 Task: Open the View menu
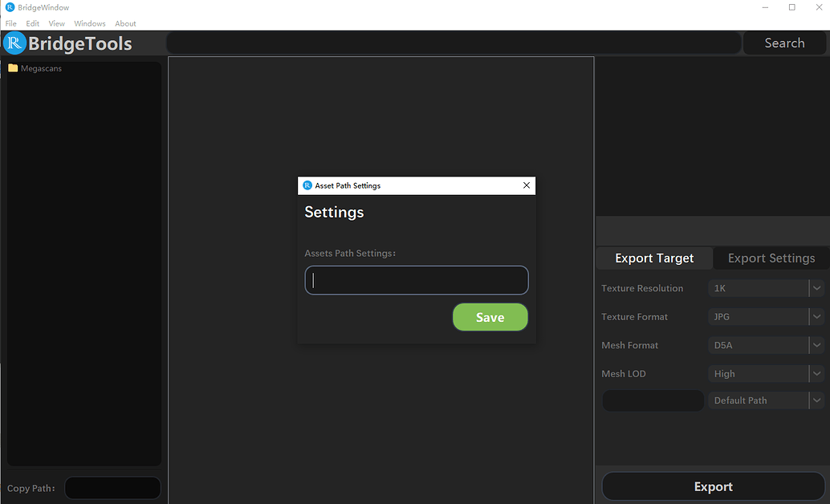pyautogui.click(x=56, y=24)
